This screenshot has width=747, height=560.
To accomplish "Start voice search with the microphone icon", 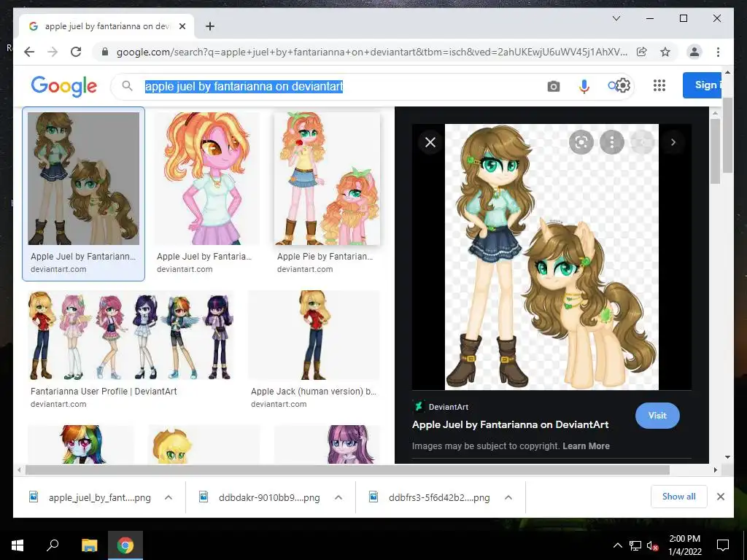I will click(x=584, y=86).
